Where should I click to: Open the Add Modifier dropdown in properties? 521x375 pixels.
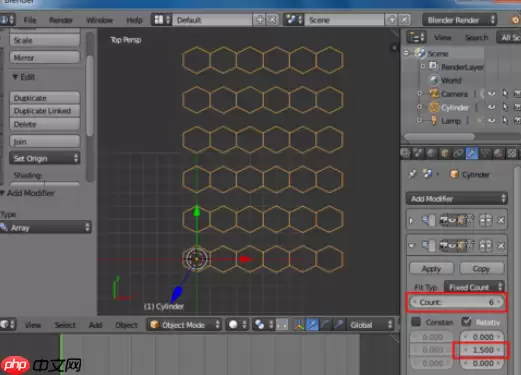point(457,199)
